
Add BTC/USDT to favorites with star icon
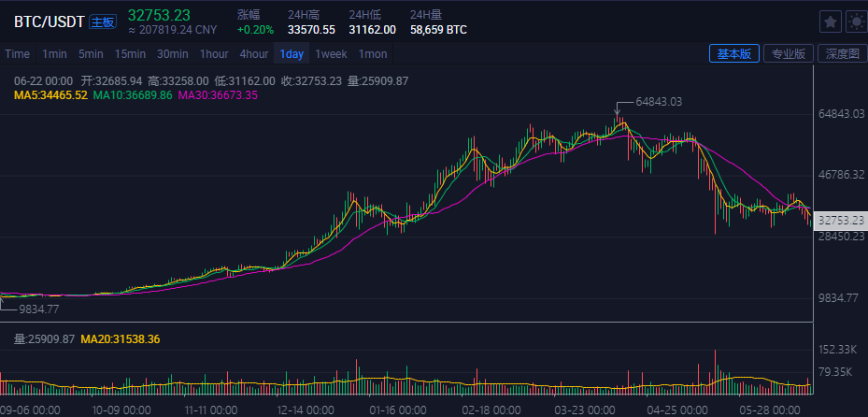click(x=830, y=22)
